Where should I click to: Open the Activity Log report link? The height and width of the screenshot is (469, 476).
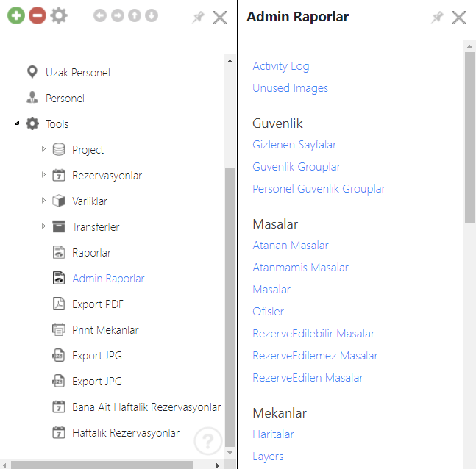pyautogui.click(x=281, y=66)
